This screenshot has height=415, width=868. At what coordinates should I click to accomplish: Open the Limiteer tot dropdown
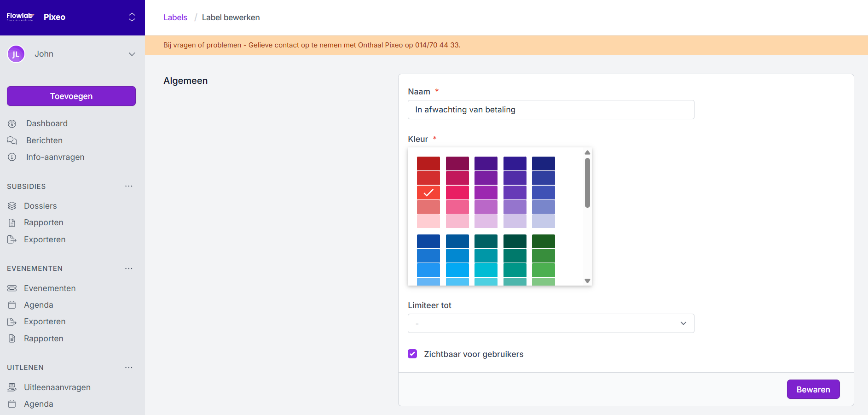(550, 323)
